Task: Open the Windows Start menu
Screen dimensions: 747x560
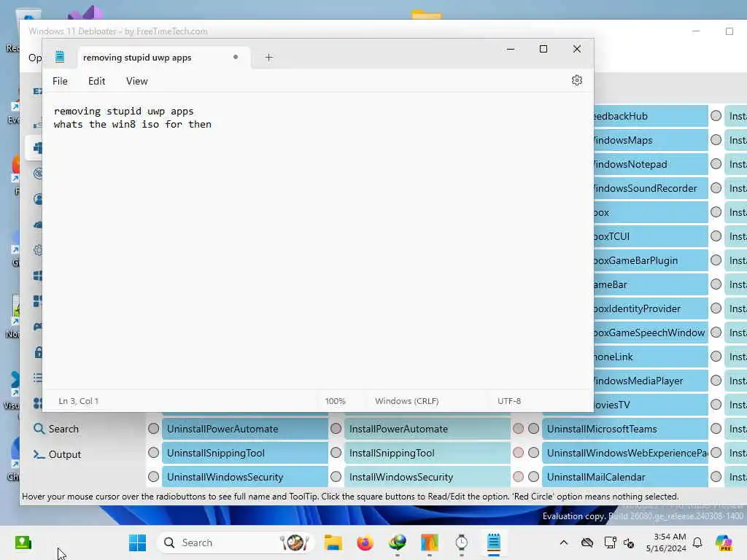Action: point(138,542)
